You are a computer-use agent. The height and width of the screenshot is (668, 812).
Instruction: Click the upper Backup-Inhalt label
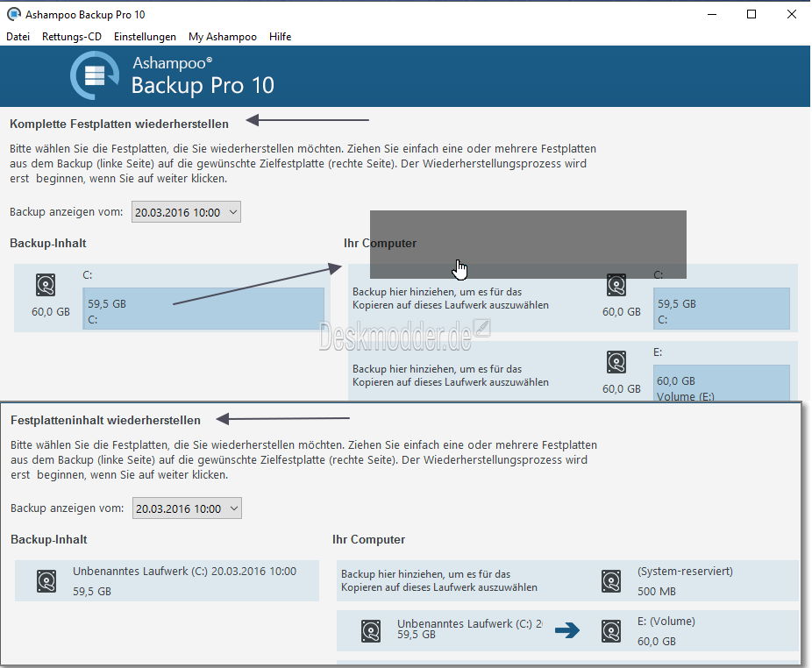point(48,244)
